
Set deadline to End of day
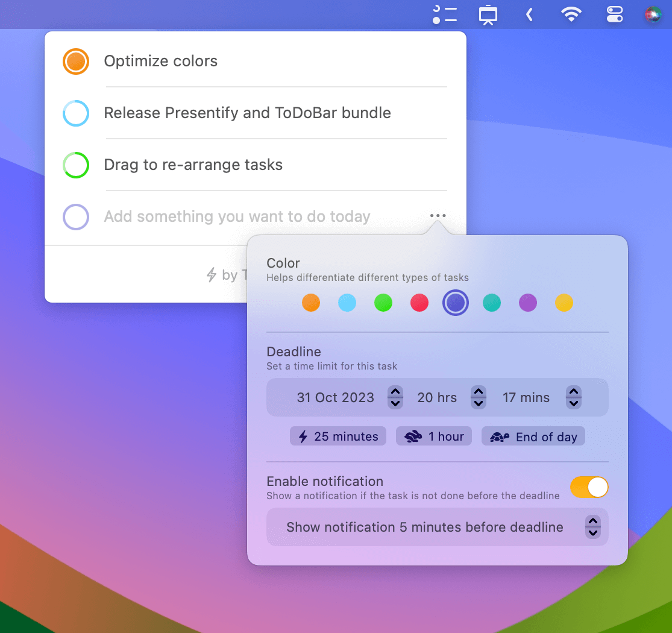click(x=533, y=436)
